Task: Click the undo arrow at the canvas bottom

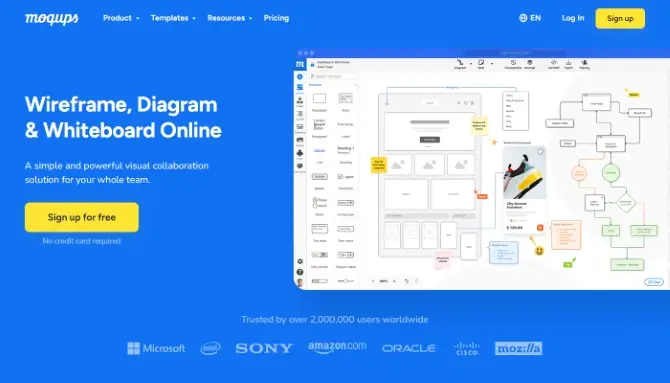Action: pos(406,281)
